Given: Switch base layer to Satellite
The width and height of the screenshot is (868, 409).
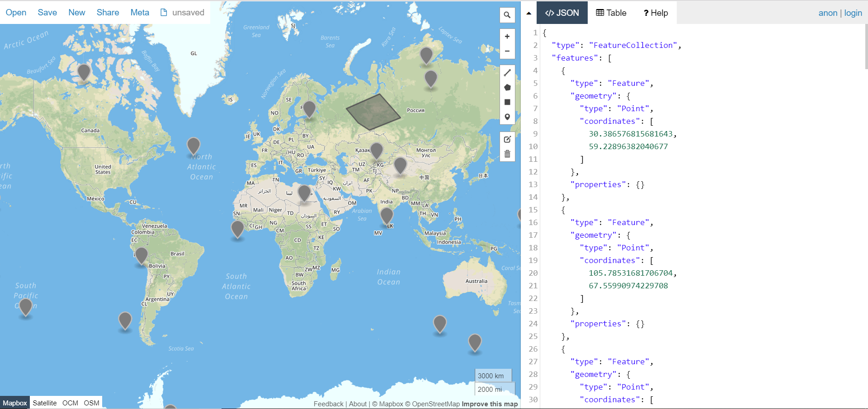Looking at the screenshot, I should click(45, 403).
